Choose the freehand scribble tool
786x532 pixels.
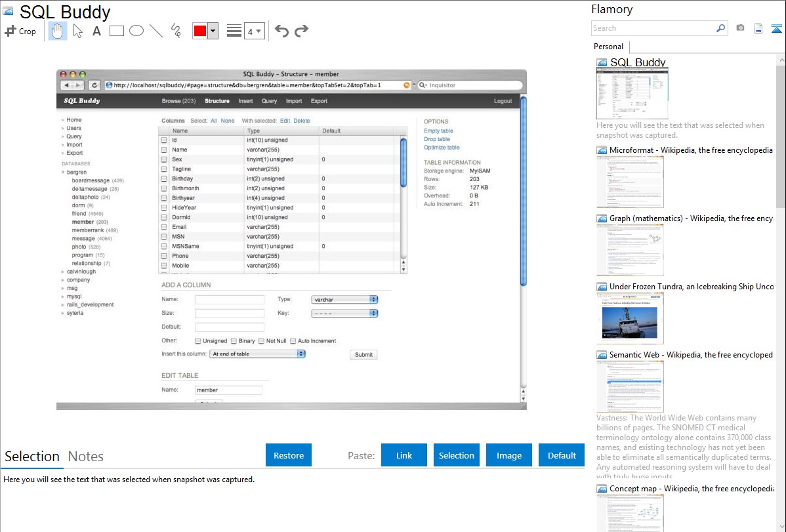coord(176,31)
